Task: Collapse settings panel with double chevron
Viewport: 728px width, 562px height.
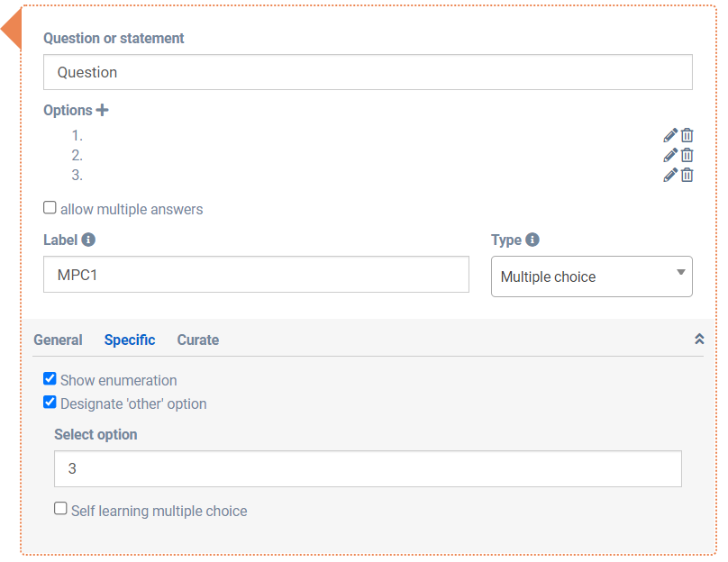Action: [698, 340]
